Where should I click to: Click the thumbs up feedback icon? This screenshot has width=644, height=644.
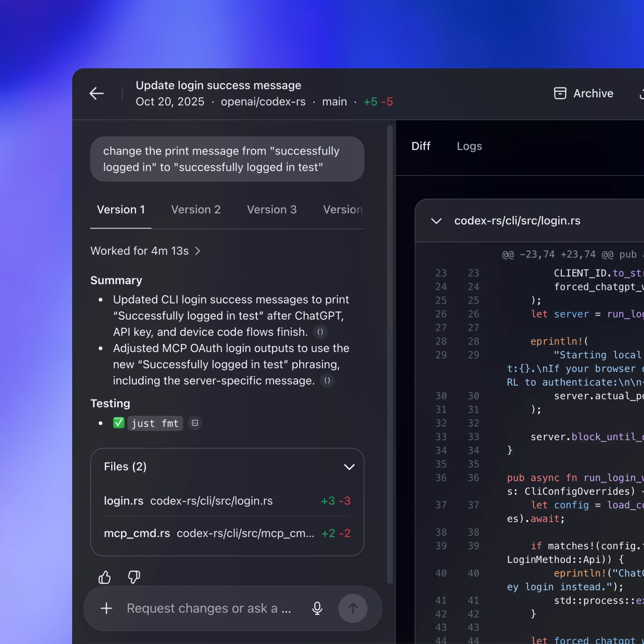click(x=104, y=577)
